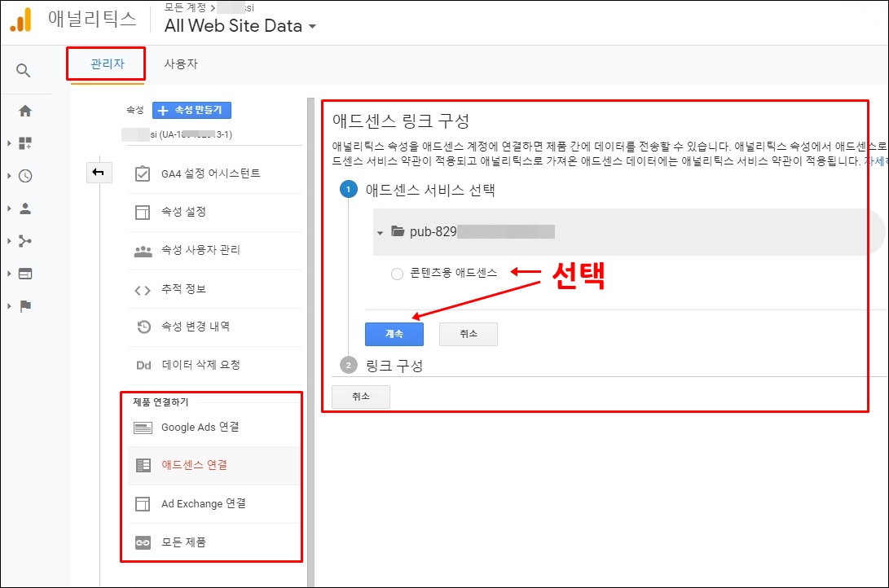Open the audience person icon
This screenshot has width=889, height=588.
[x=25, y=208]
